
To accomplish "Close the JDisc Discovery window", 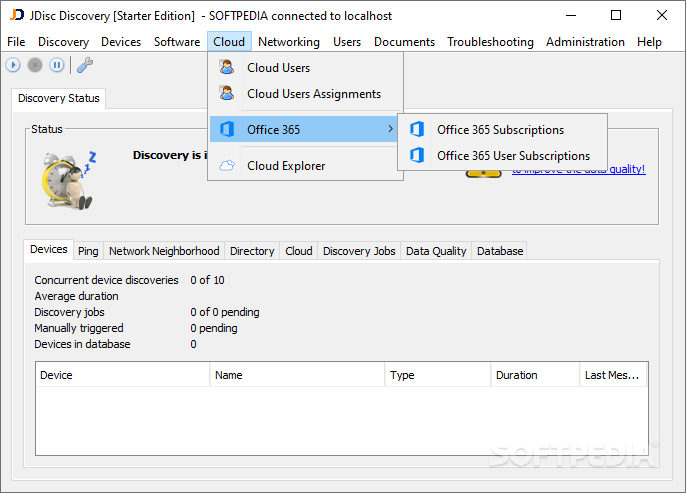I will point(662,15).
